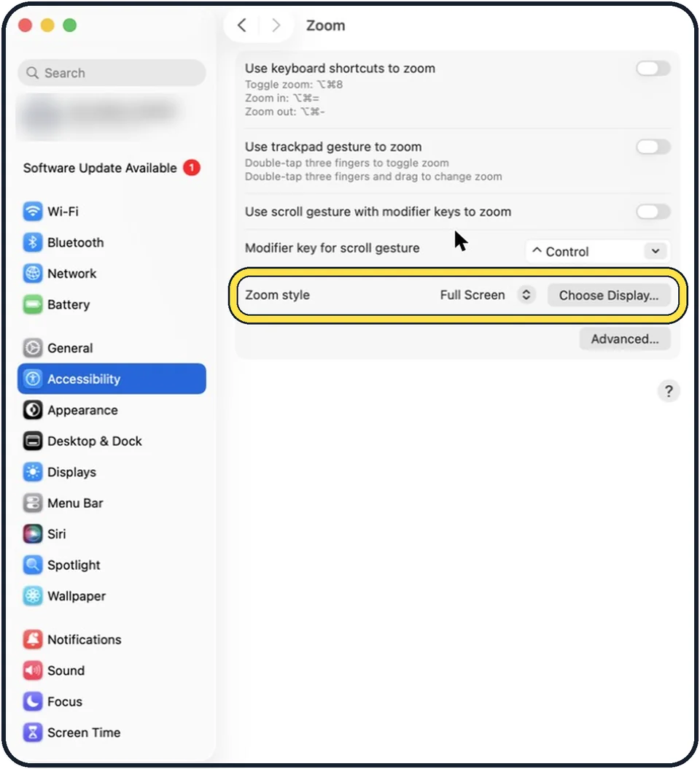Image resolution: width=700 pixels, height=769 pixels.
Task: Click the Appearance icon
Action: pos(33,410)
